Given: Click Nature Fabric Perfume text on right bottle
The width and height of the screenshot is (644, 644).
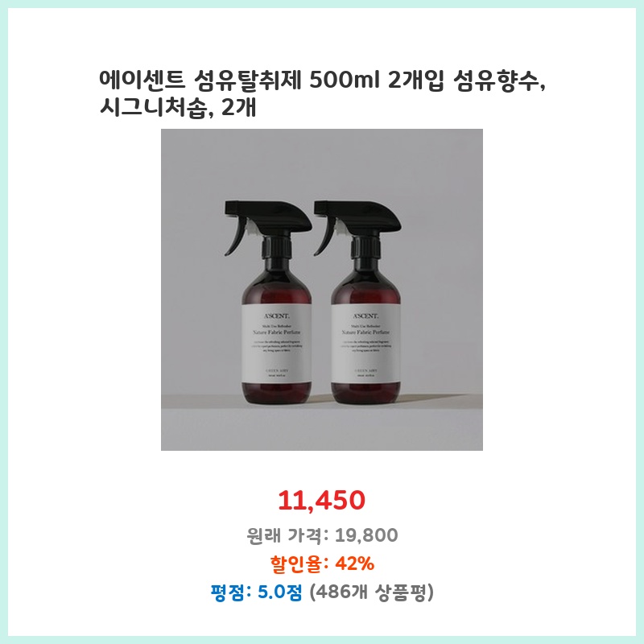Looking at the screenshot, I should 366,332.
